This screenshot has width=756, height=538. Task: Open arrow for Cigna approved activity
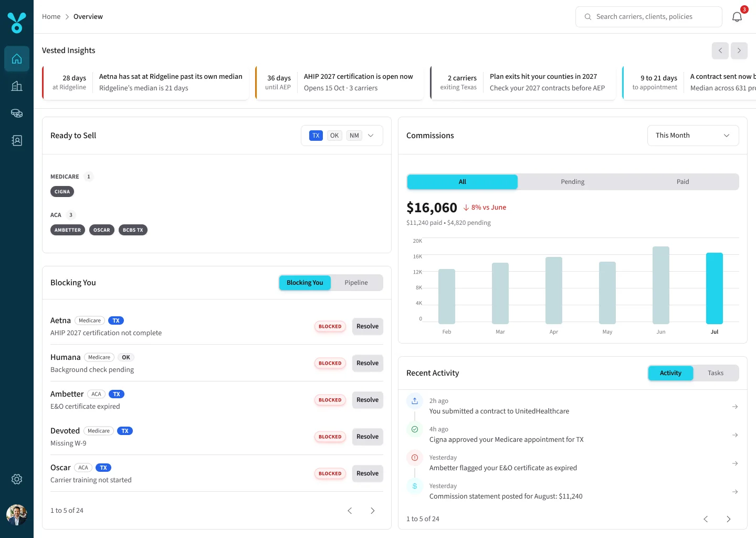pyautogui.click(x=735, y=435)
